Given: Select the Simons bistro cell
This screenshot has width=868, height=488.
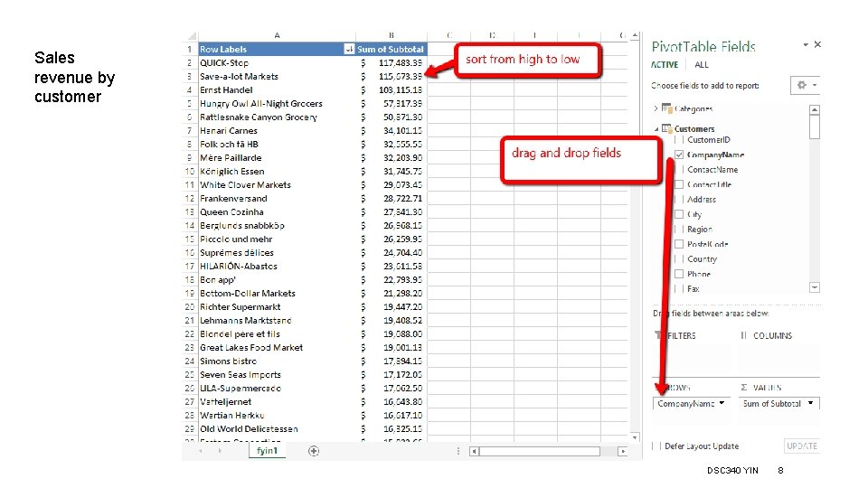Looking at the screenshot, I should (277, 361).
